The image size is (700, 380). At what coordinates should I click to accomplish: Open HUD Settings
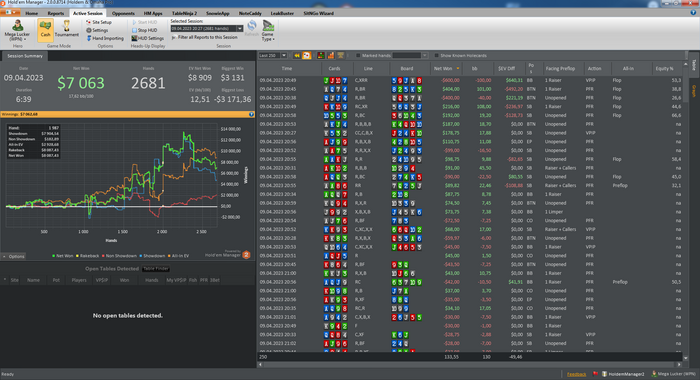(147, 38)
